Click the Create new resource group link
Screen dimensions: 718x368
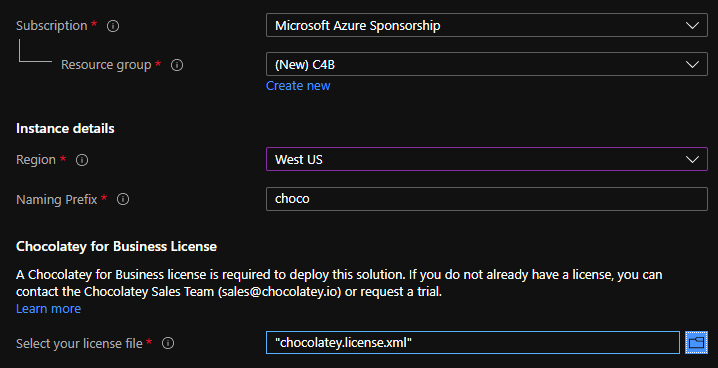[x=298, y=86]
